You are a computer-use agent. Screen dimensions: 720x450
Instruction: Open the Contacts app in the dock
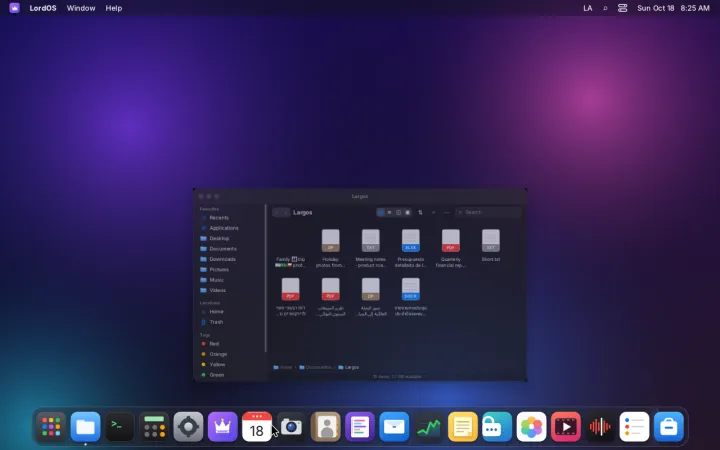point(326,427)
